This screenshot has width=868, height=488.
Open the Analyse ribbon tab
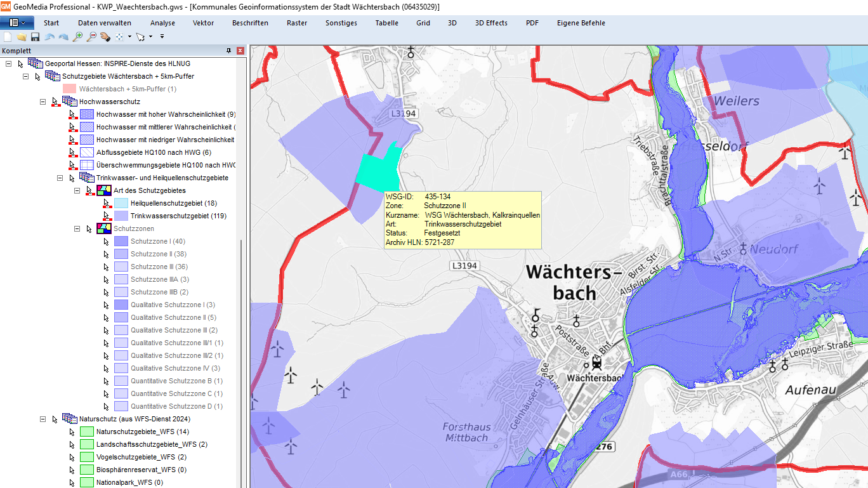tap(162, 23)
